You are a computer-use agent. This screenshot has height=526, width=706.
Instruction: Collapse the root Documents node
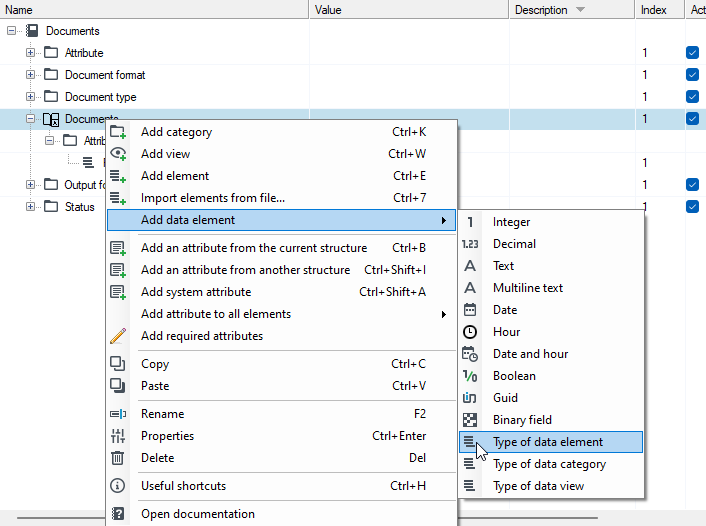(x=11, y=31)
